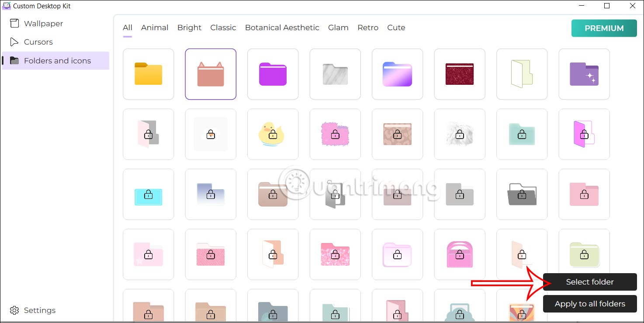
Task: Choose the bright purple folder style
Action: (x=273, y=74)
